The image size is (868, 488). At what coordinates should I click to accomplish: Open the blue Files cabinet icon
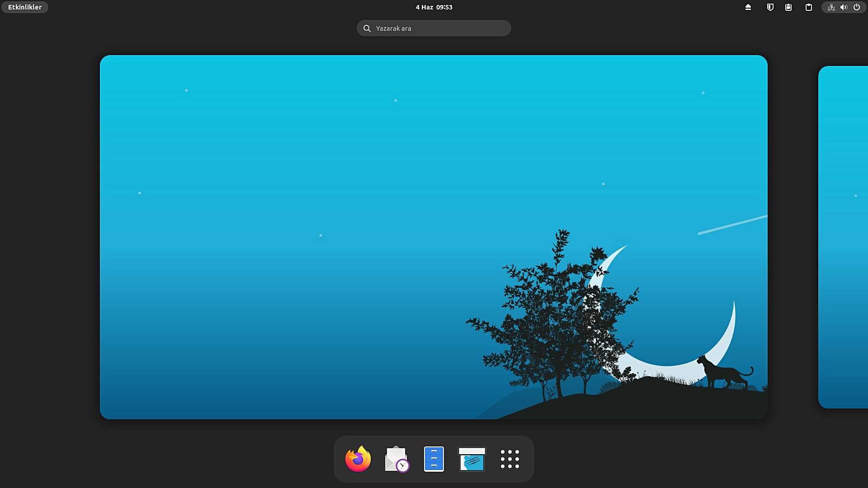(434, 459)
